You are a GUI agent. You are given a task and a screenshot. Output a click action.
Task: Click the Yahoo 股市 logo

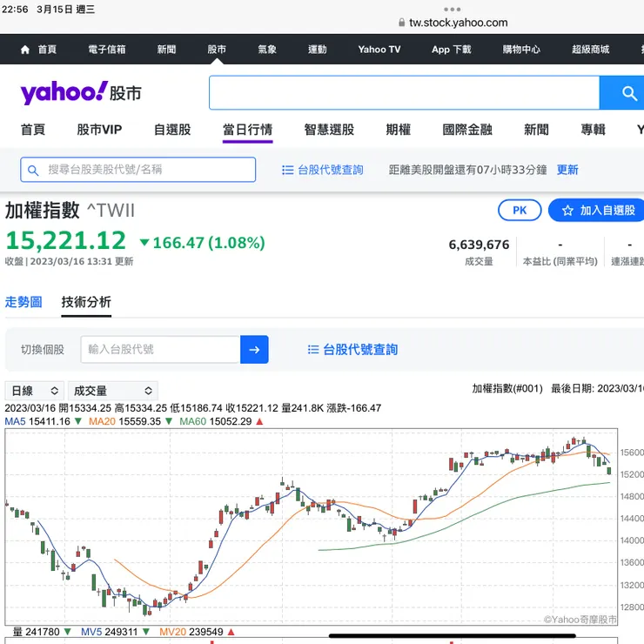click(81, 93)
